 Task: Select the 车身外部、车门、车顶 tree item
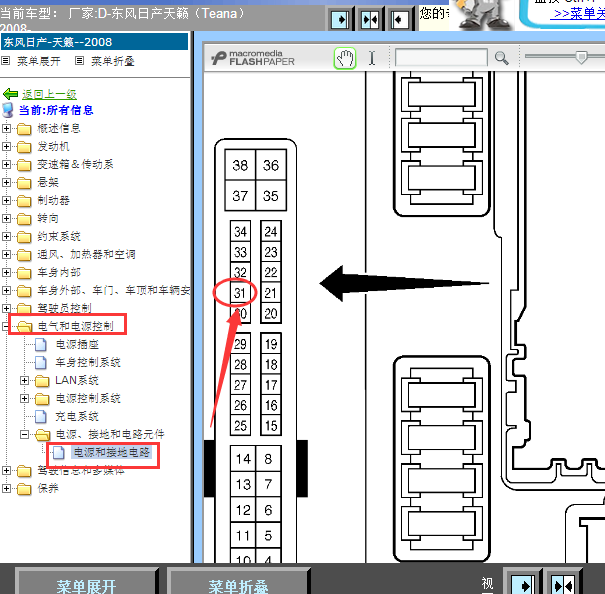click(113, 290)
